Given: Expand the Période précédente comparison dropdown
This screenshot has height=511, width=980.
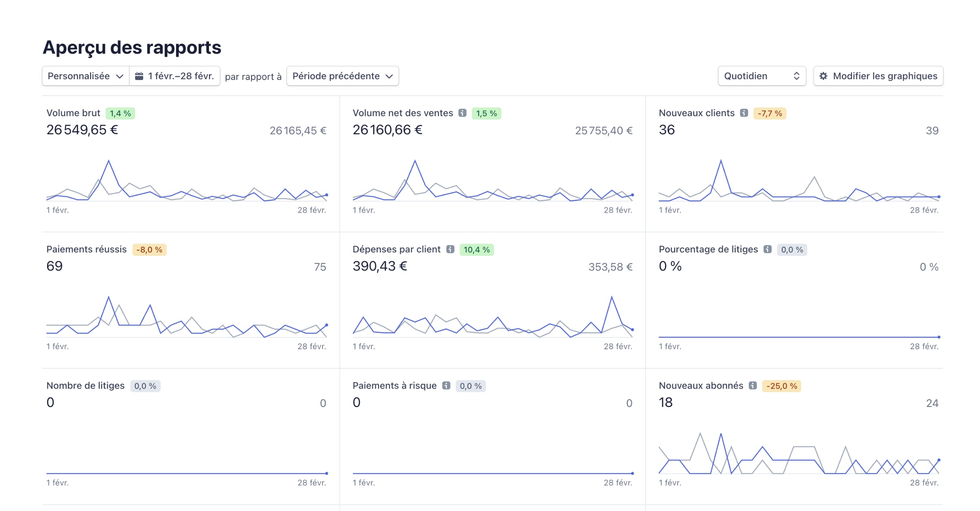Looking at the screenshot, I should coord(342,76).
